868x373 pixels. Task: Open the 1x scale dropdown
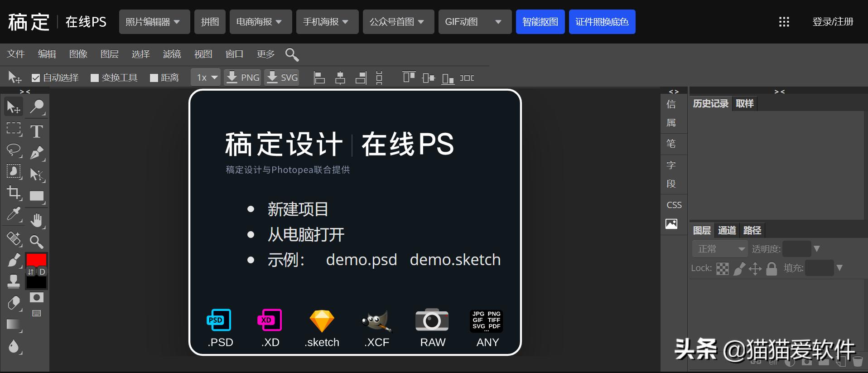tap(206, 78)
